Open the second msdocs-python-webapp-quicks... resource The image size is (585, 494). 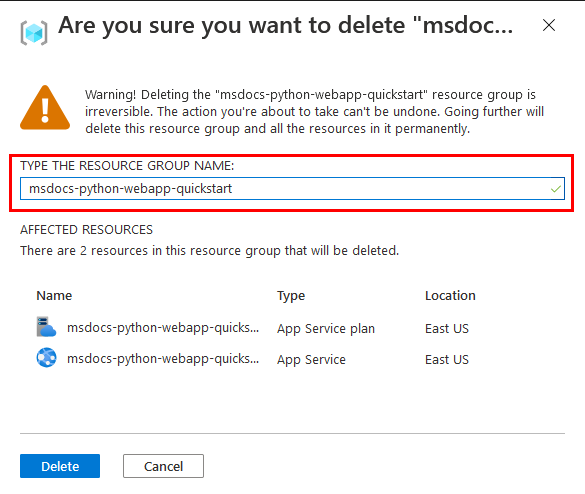coord(163,359)
